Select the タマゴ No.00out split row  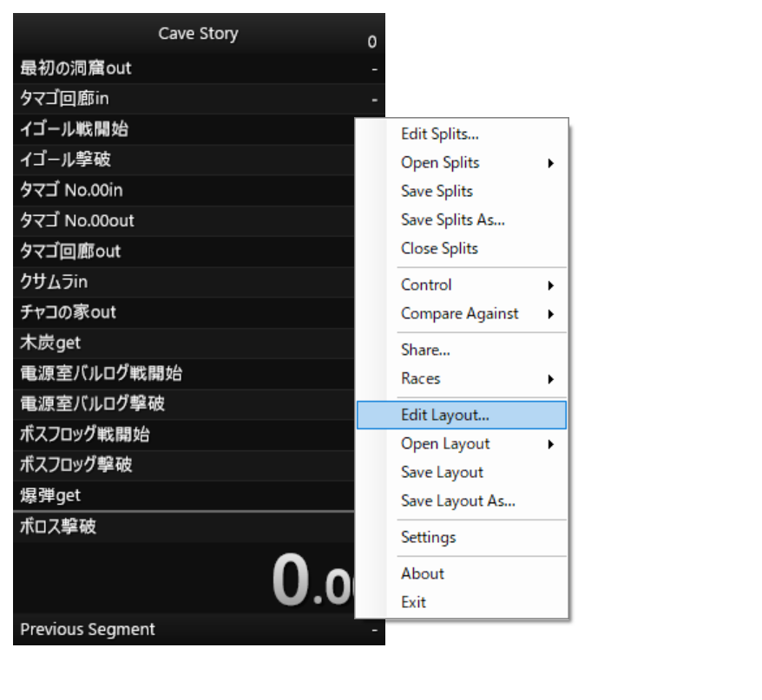(x=184, y=221)
